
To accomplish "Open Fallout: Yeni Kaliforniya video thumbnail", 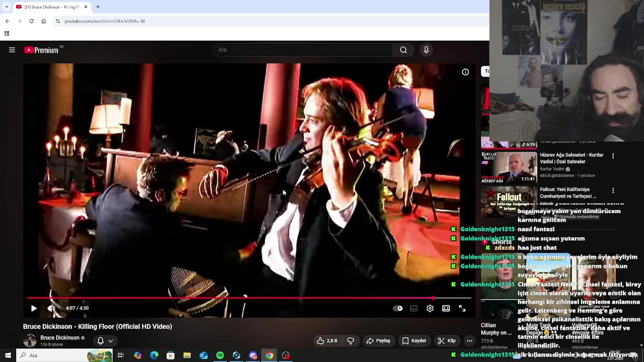I will coord(509,201).
